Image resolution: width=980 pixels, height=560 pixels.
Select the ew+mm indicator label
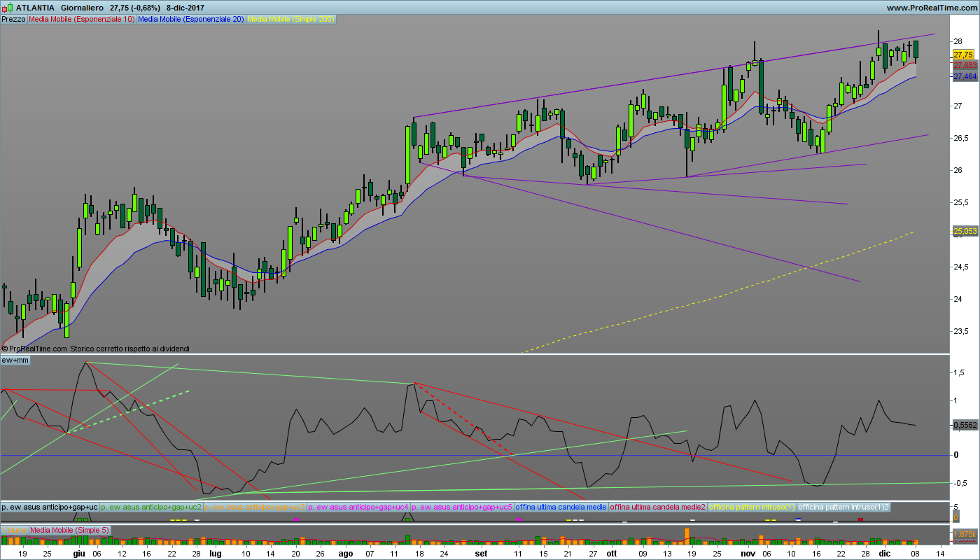click(x=15, y=360)
